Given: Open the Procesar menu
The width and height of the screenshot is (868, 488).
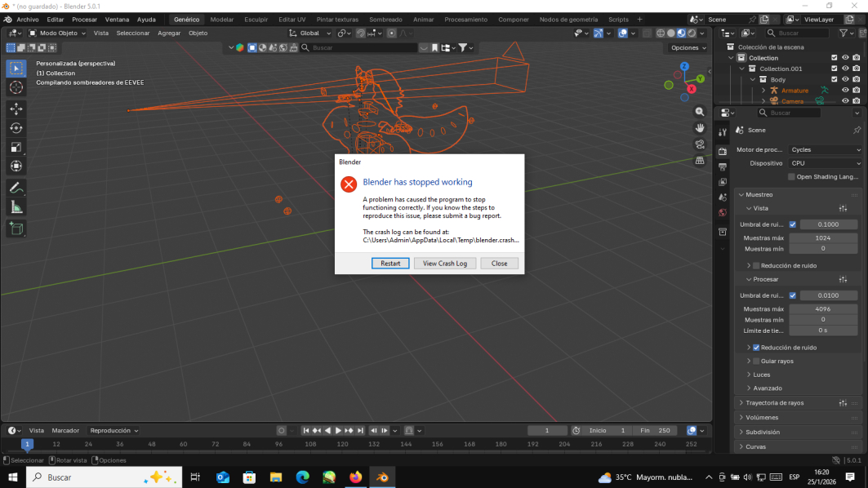Looking at the screenshot, I should click(84, 19).
